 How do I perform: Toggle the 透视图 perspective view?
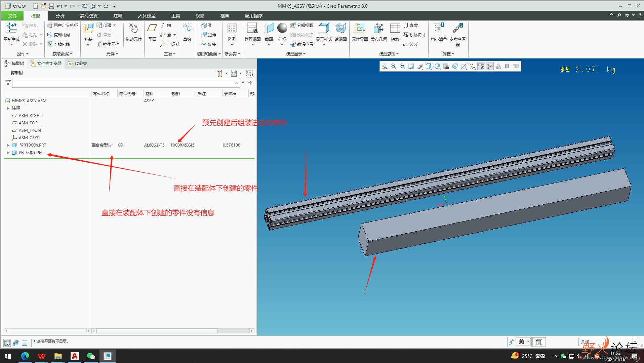click(x=340, y=32)
